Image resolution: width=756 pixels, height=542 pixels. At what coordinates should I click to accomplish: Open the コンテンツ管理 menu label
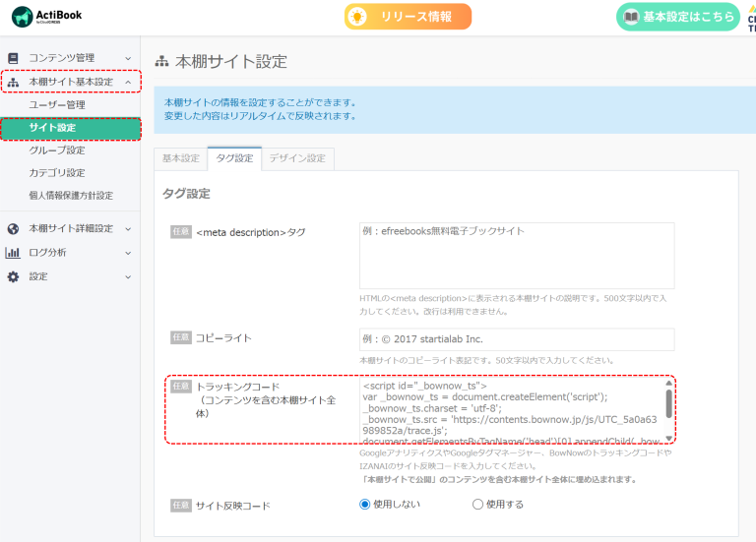[62, 58]
